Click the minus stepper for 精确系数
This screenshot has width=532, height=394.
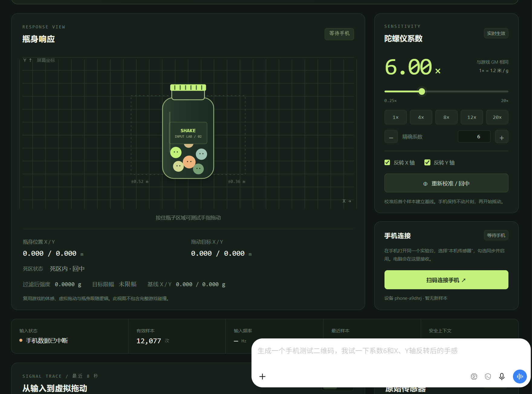coord(391,137)
